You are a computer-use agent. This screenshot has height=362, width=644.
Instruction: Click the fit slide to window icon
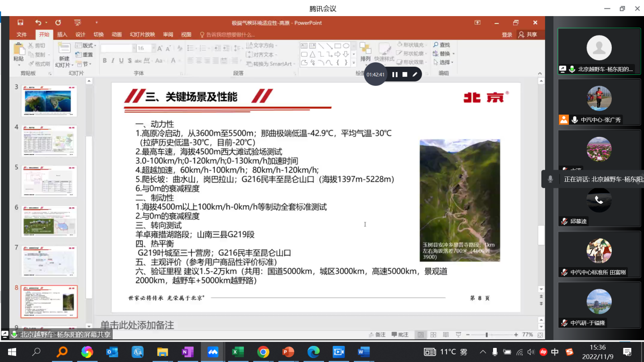(540, 335)
